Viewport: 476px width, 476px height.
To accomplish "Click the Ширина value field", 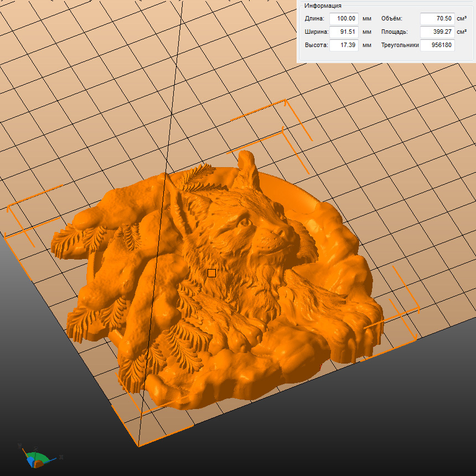I will tap(344, 32).
